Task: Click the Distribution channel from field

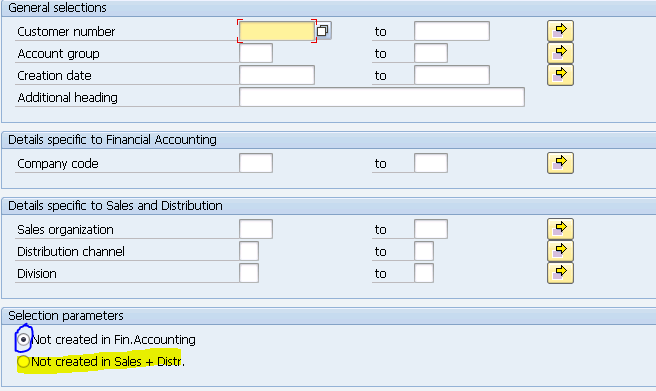Action: pos(249,251)
